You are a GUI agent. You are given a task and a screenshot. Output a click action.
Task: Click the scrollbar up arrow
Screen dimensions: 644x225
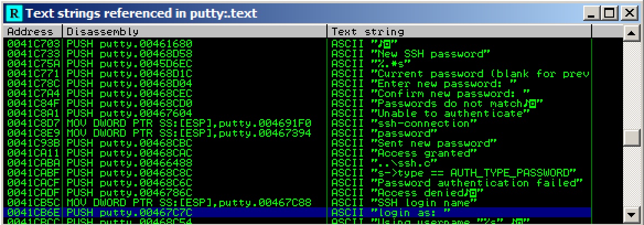tap(631, 34)
